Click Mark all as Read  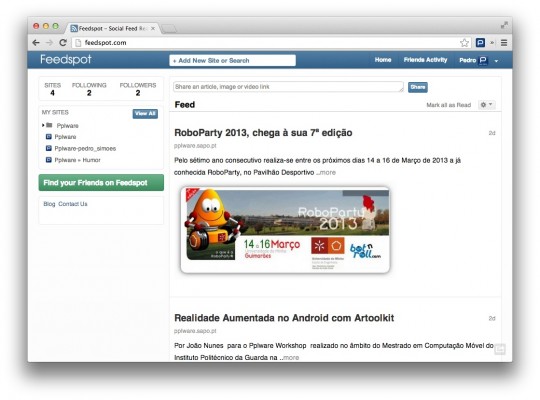pos(448,105)
